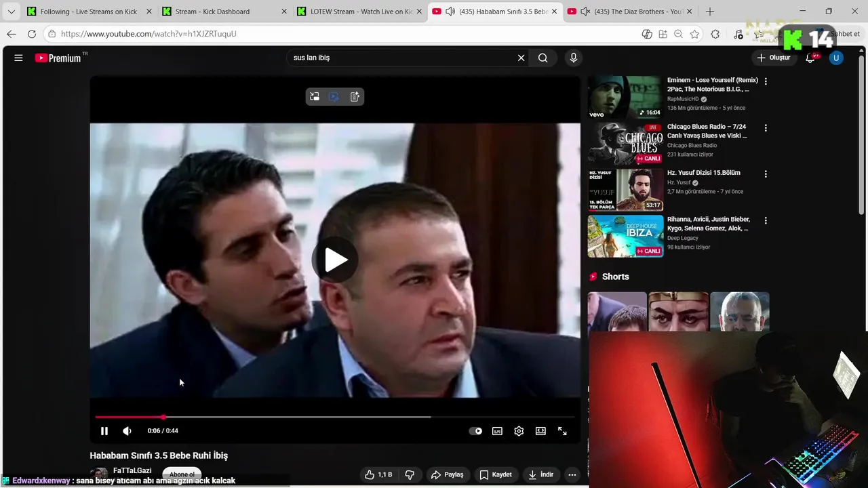Close the Kick Dashboard tab

click(x=284, y=12)
